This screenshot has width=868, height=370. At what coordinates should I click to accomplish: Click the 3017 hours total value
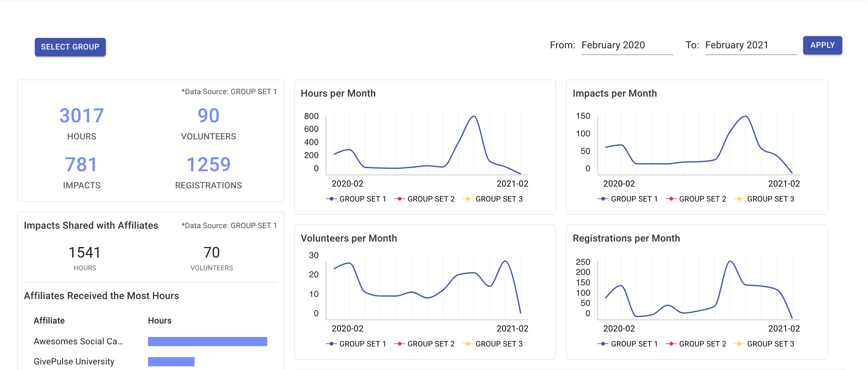82,116
